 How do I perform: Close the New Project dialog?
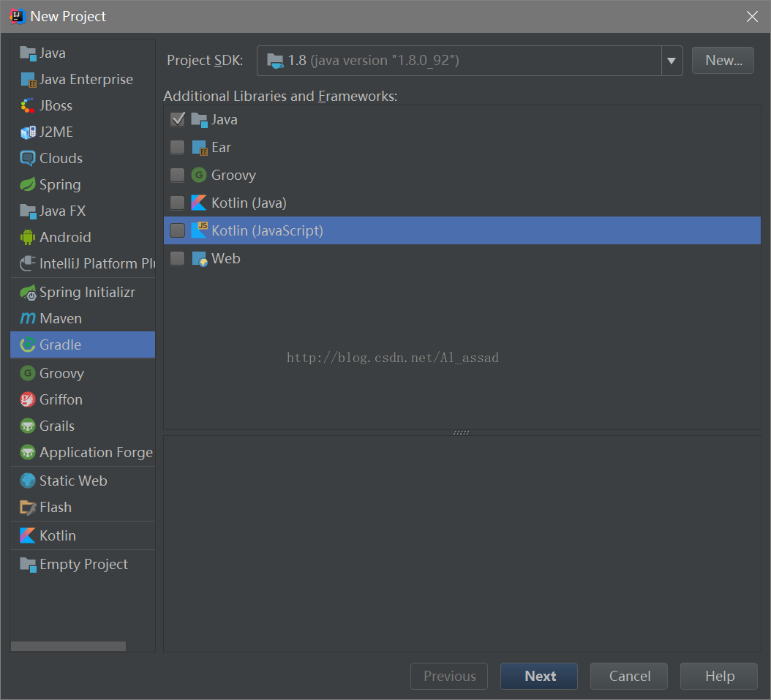752,17
